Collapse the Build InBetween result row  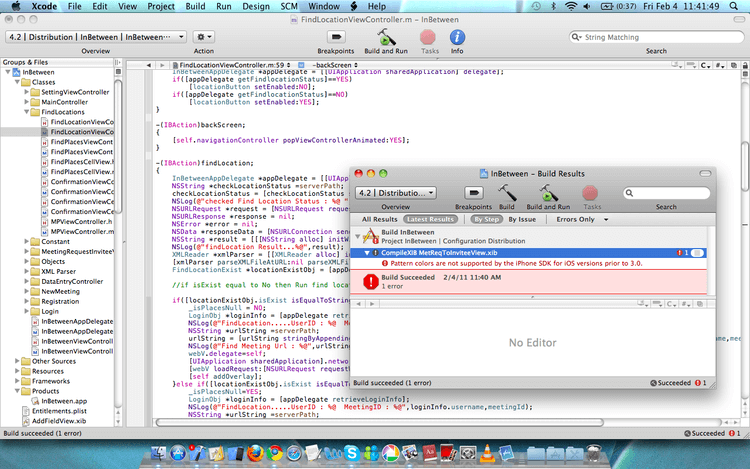click(x=357, y=236)
